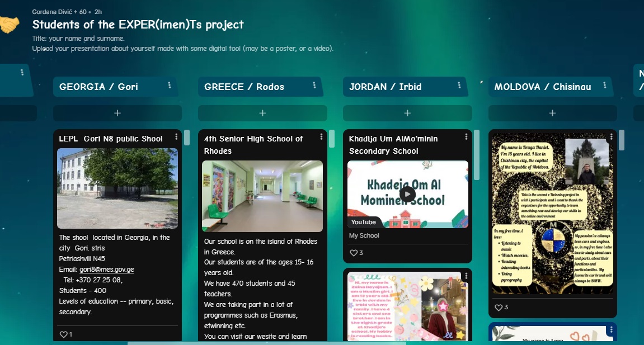
Task: Like the LEPL Gori N8 public Shool post
Action: tap(64, 334)
